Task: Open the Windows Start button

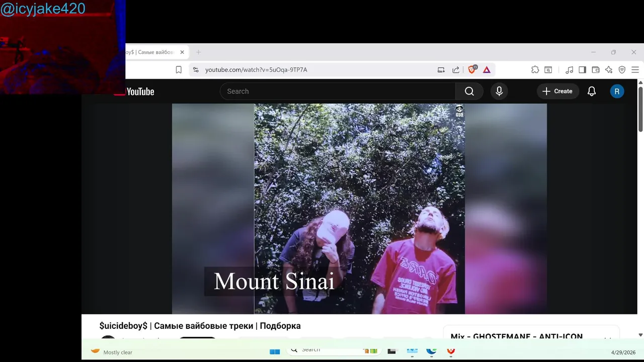Action: tap(275, 351)
